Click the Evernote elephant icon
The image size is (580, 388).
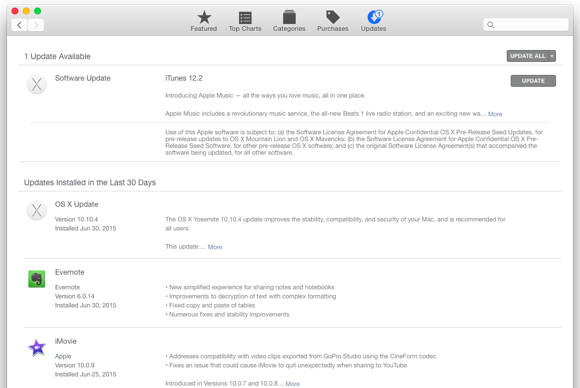click(x=37, y=279)
